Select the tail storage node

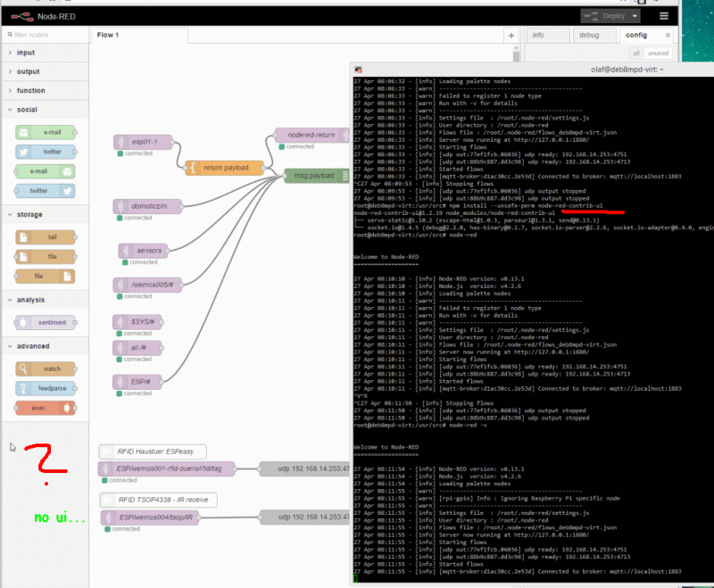click(46, 237)
